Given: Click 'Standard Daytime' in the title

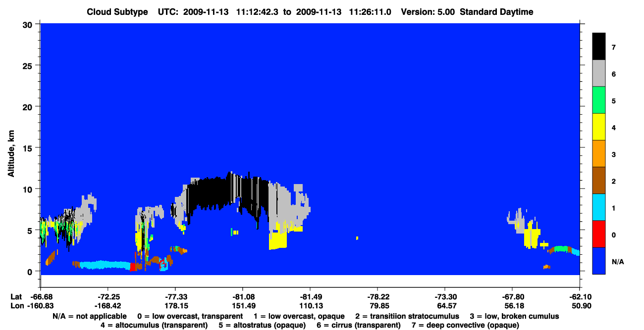Looking at the screenshot, I should pyautogui.click(x=496, y=12).
